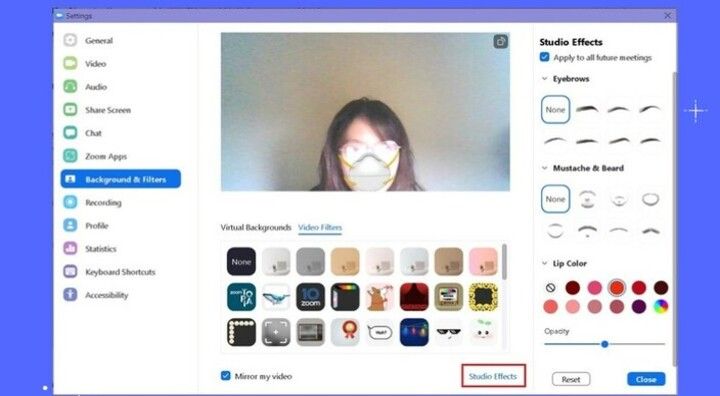Screen dimensions: 720x396
Task: Select None for Mustache & Beard
Action: pos(555,199)
